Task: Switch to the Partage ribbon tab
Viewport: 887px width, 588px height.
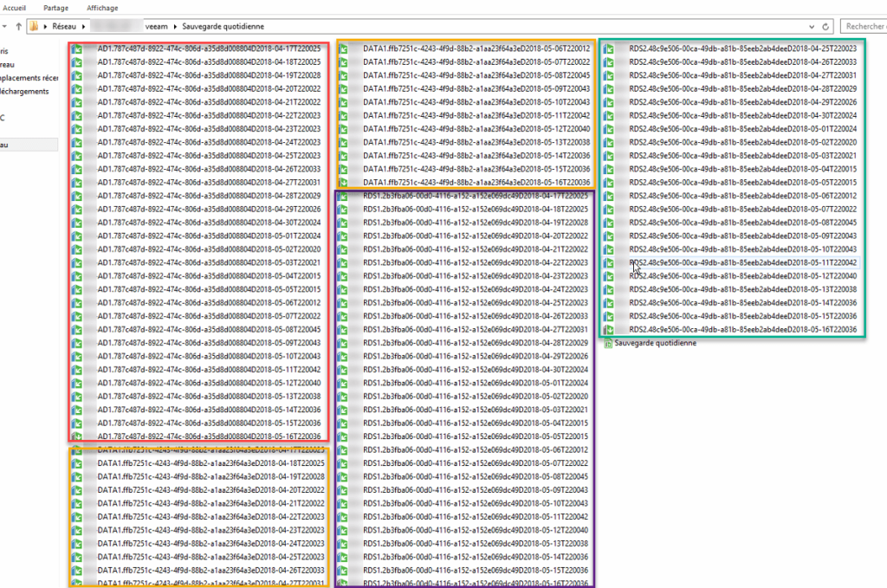Action: [56, 8]
